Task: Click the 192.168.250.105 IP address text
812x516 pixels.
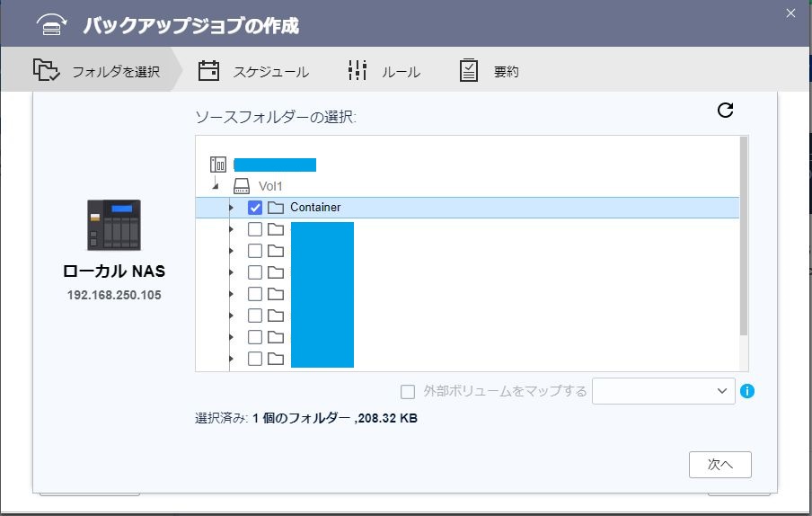Action: [114, 295]
